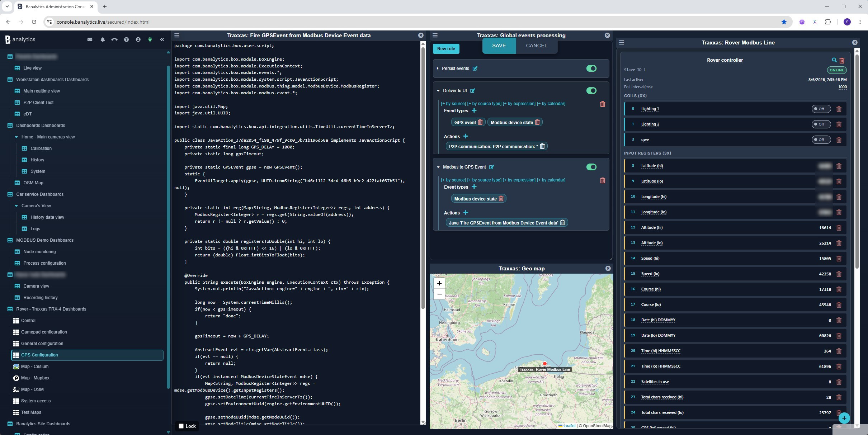Open hamburger menu of Fire GPSEvent script panel
This screenshot has width=868, height=435.
coord(177,35)
